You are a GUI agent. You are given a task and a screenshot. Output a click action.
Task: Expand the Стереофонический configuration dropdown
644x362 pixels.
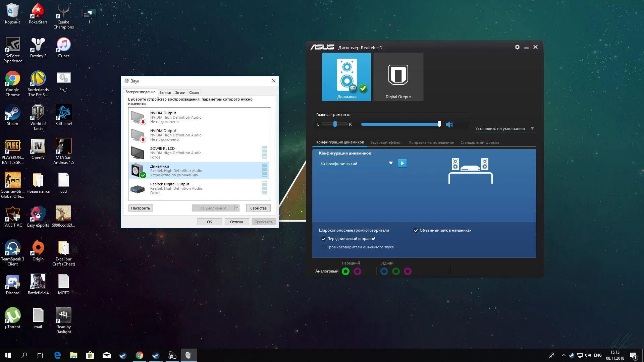pos(390,163)
